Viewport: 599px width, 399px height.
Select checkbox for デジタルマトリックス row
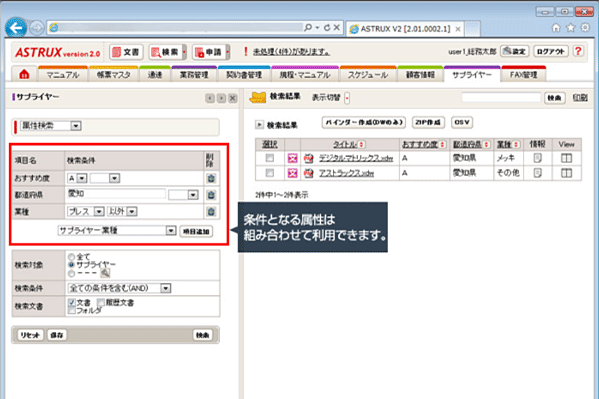coord(270,157)
